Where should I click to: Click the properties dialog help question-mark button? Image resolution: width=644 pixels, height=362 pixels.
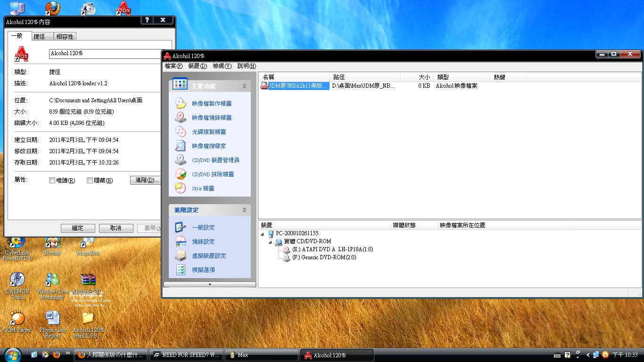point(147,20)
